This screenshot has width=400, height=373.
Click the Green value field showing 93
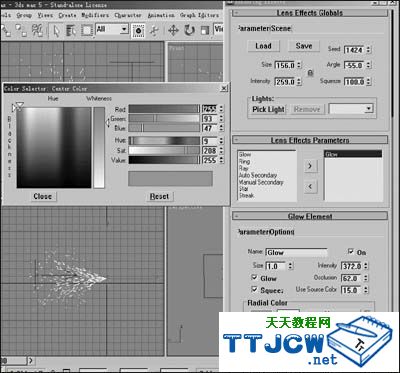point(210,119)
